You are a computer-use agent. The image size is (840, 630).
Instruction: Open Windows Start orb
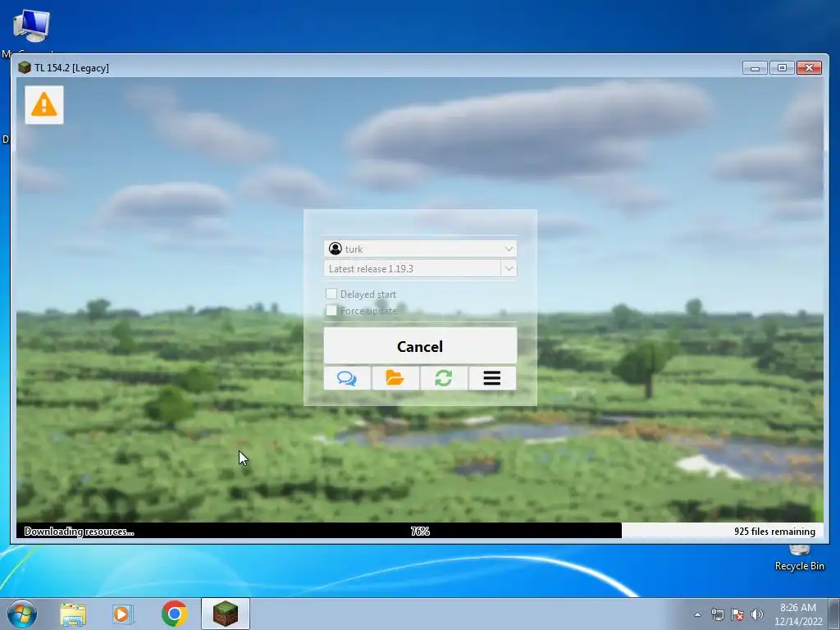(x=22, y=614)
